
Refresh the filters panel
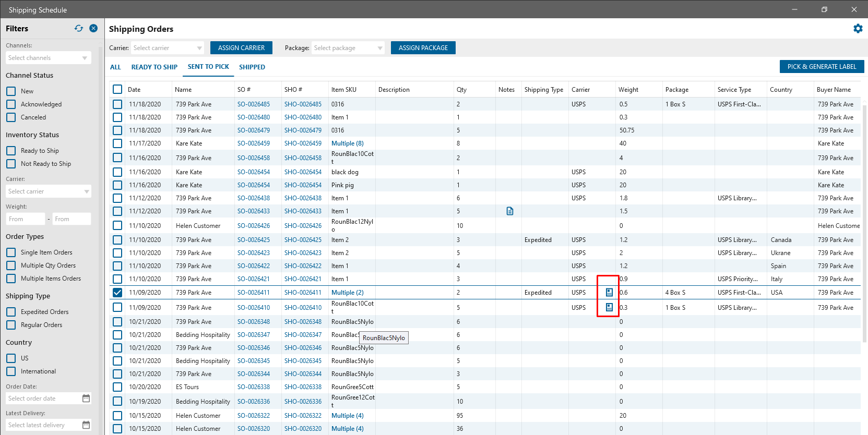pos(79,28)
